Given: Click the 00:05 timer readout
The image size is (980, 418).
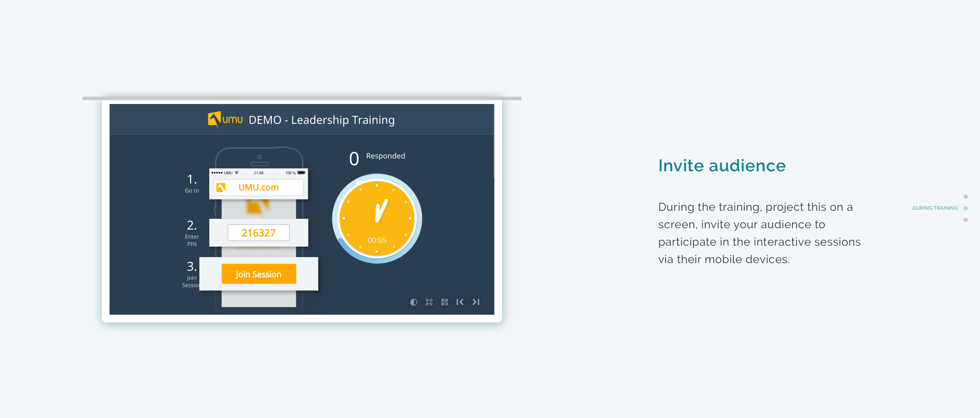Looking at the screenshot, I should click(x=377, y=240).
